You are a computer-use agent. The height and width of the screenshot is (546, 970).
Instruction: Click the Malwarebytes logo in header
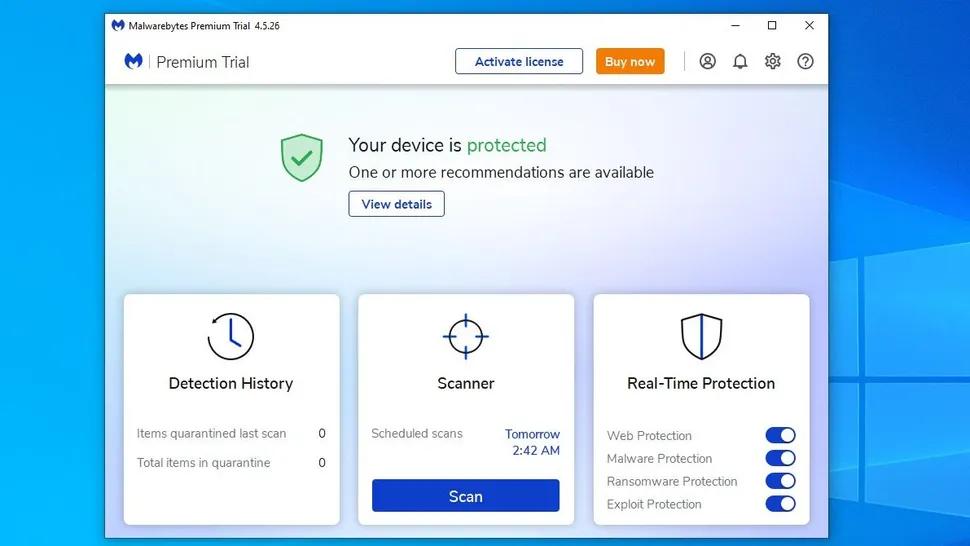point(133,62)
